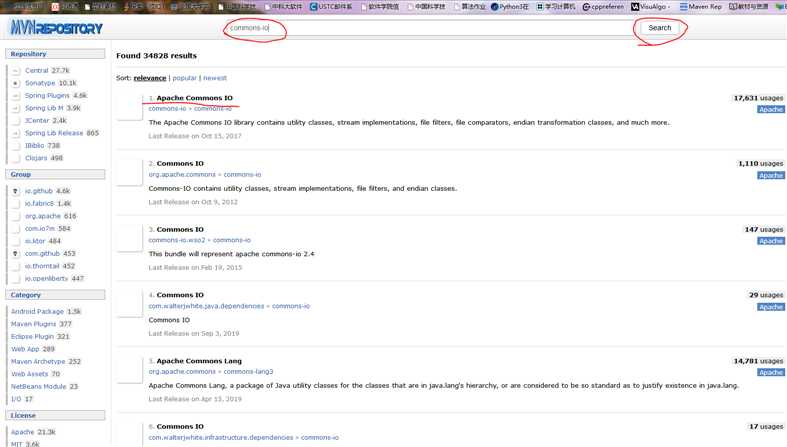Click the Spring Lib Release repository icon
Screen dimensions: 787x447
(16, 133)
